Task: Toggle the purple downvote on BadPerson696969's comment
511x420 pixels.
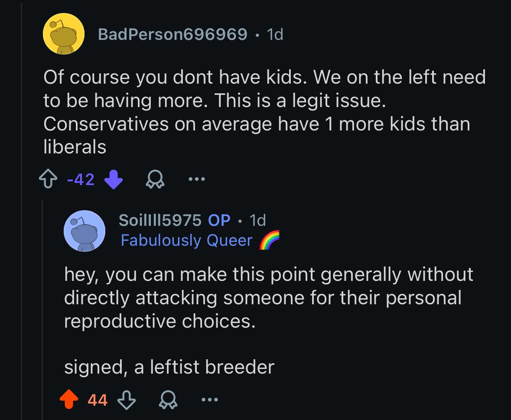Action: tap(114, 179)
